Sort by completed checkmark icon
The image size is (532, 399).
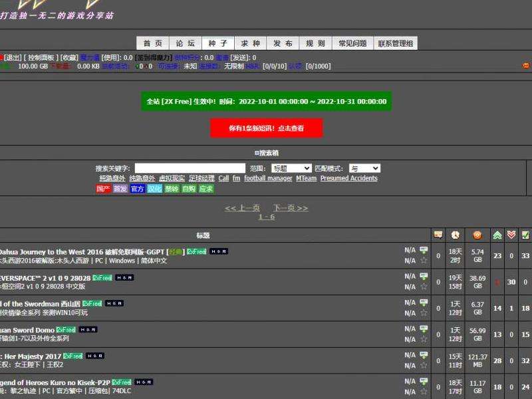point(525,235)
